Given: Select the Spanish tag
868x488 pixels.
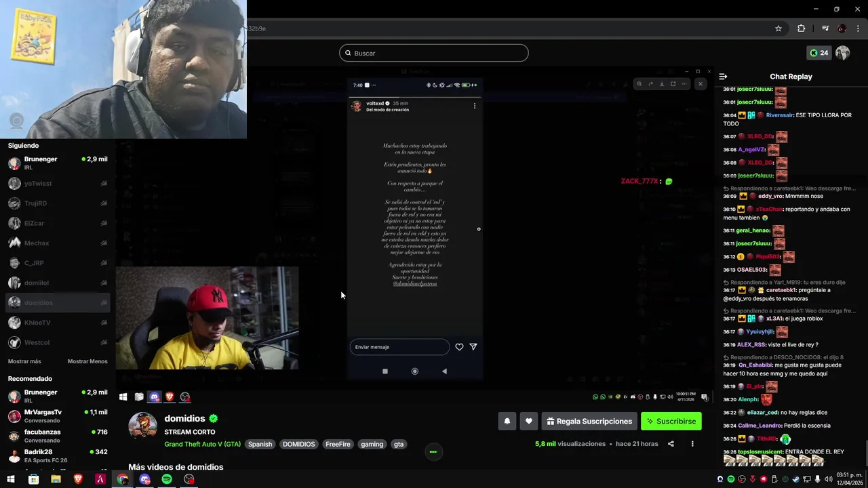Looking at the screenshot, I should point(260,444).
